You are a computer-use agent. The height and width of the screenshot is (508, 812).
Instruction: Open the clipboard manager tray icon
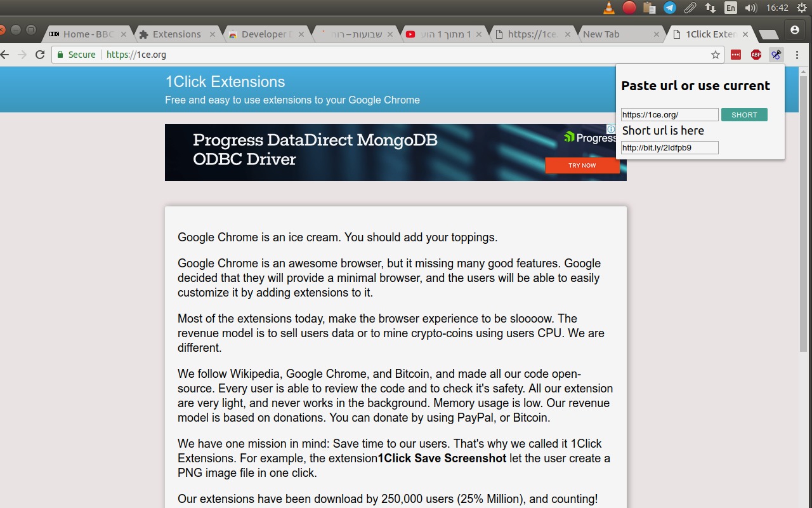click(x=649, y=8)
